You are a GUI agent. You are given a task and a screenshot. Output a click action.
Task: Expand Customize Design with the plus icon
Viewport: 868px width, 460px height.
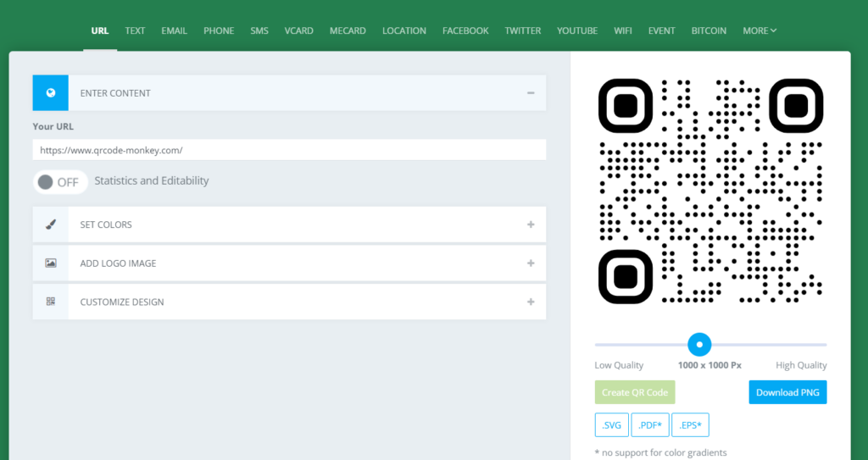(x=531, y=302)
